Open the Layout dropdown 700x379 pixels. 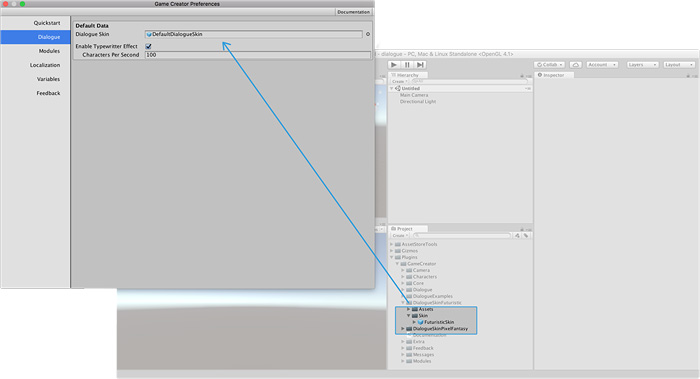pos(679,65)
